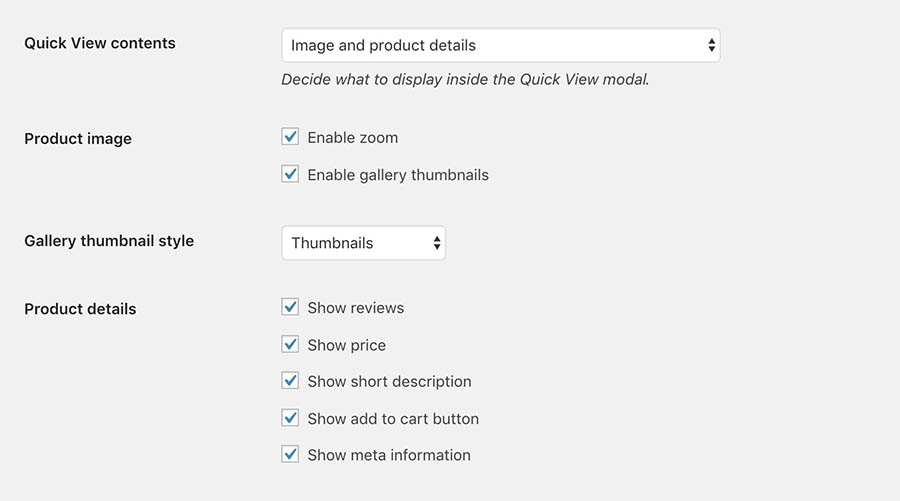Click the up-down arrows on the Thumbnails select
900x501 pixels.
(x=437, y=243)
